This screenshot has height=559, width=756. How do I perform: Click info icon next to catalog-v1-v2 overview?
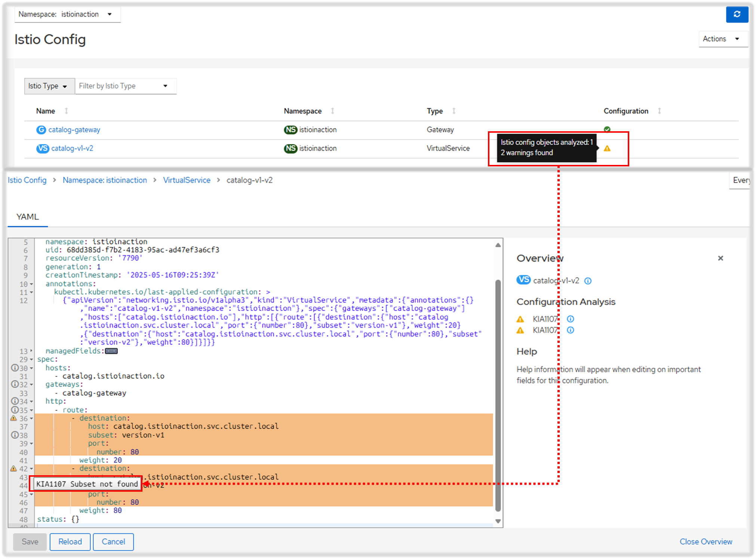click(588, 281)
